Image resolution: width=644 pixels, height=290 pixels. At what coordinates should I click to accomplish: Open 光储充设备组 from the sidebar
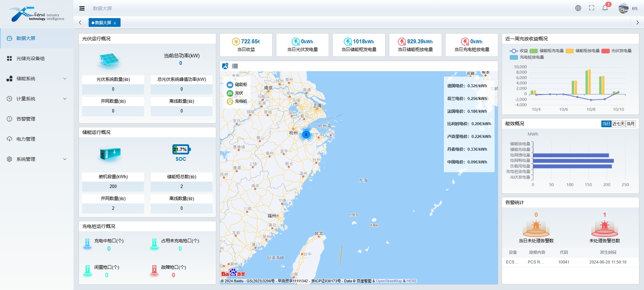coord(31,58)
